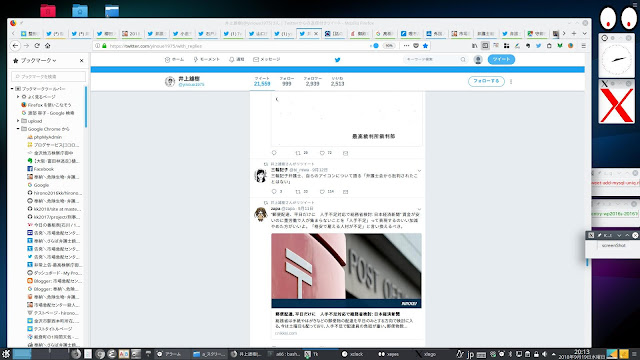Expand the 'upload' bookmark folder
The image size is (640, 360).
tap(18, 121)
